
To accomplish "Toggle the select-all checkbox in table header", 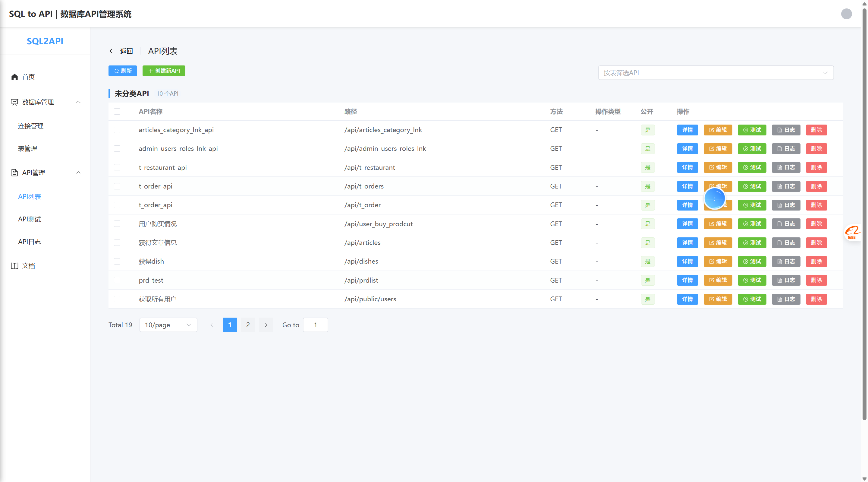I will 117,111.
